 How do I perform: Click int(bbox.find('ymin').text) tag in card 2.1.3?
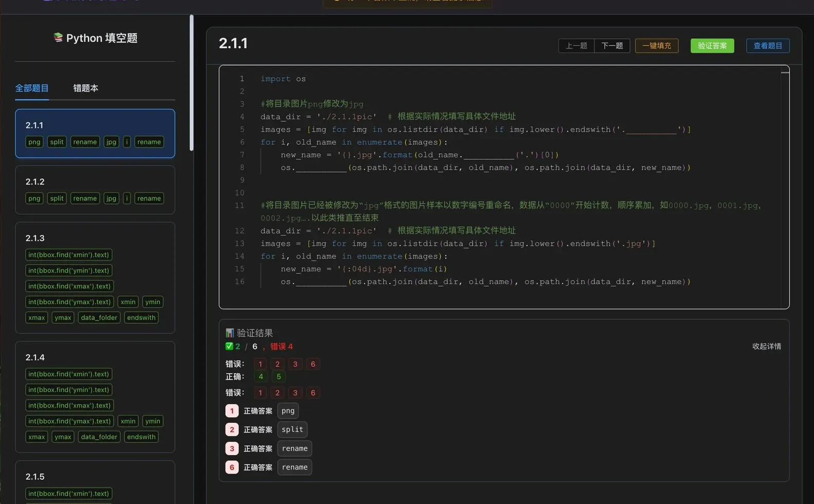pyautogui.click(x=69, y=270)
